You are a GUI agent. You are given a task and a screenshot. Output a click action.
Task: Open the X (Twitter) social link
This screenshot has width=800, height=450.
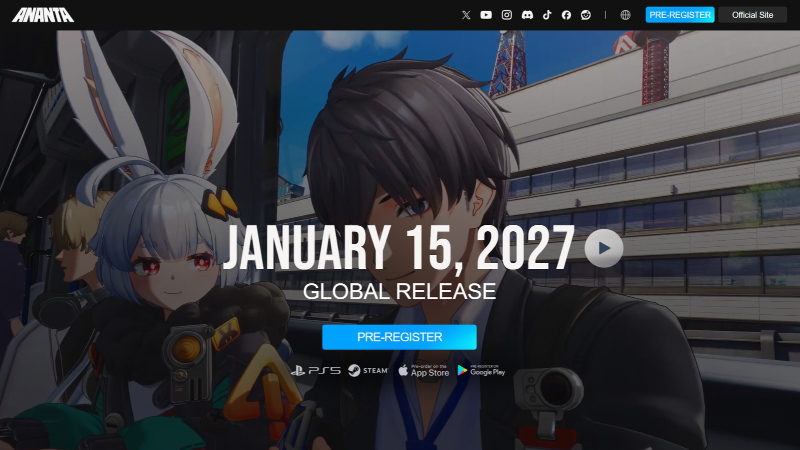coord(466,15)
